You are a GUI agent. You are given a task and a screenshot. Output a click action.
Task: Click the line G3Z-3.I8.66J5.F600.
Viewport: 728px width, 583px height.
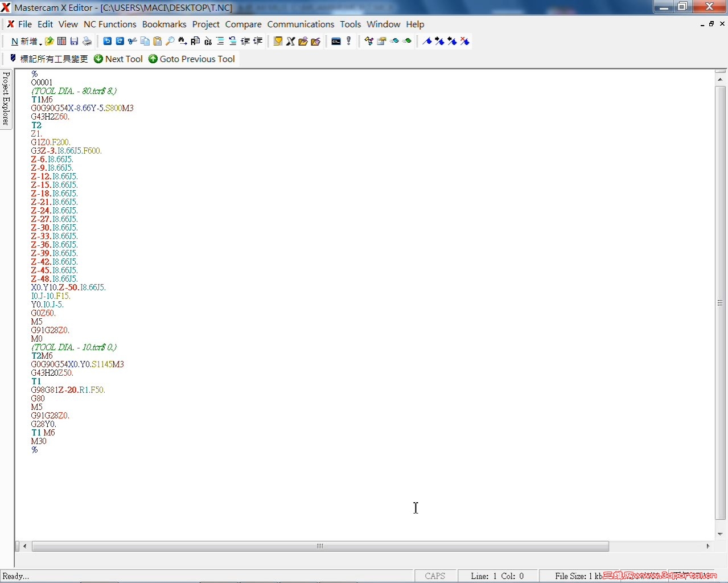pyautogui.click(x=66, y=151)
